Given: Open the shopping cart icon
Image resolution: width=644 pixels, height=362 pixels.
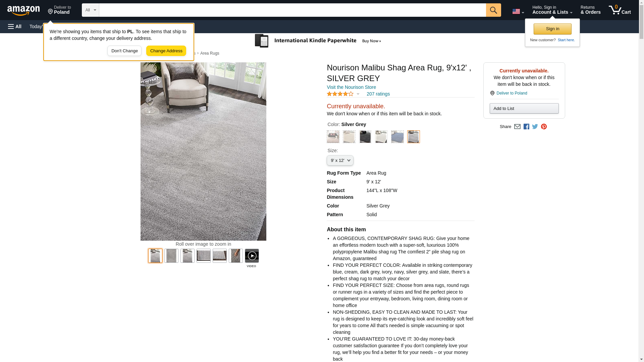Looking at the screenshot, I should pos(620,10).
